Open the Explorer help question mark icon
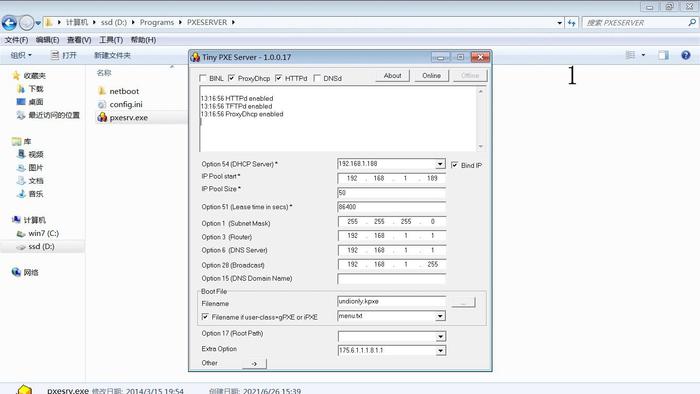The width and height of the screenshot is (700, 394). (x=686, y=55)
